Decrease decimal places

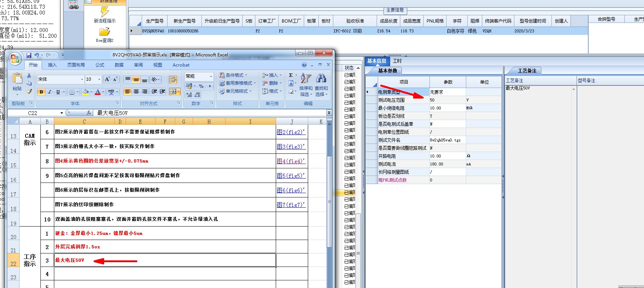pos(197,95)
